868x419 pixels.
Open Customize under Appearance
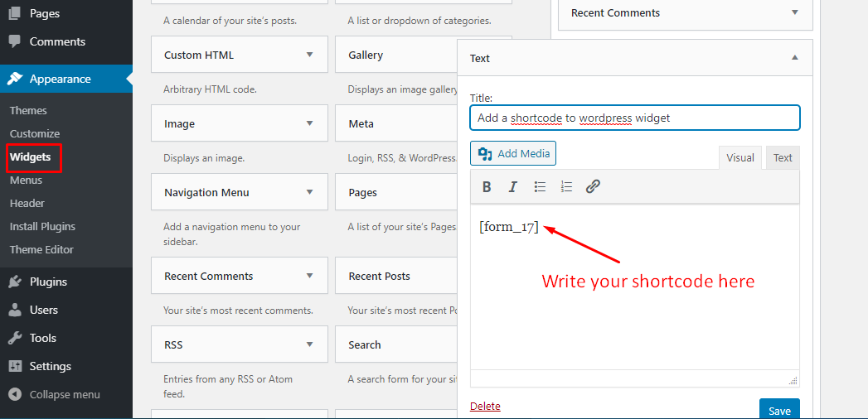pos(34,134)
